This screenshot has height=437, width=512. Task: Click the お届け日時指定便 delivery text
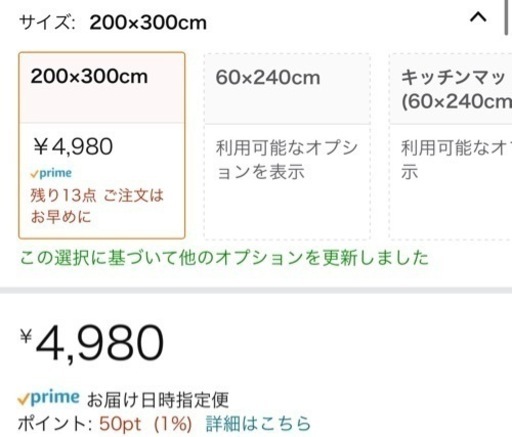(158, 399)
